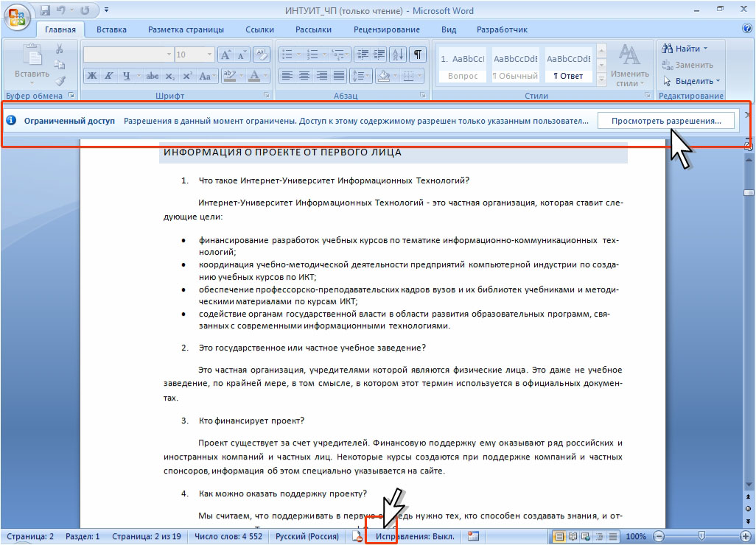Apply the Ответ style
This screenshot has width=756, height=545.
(x=568, y=65)
